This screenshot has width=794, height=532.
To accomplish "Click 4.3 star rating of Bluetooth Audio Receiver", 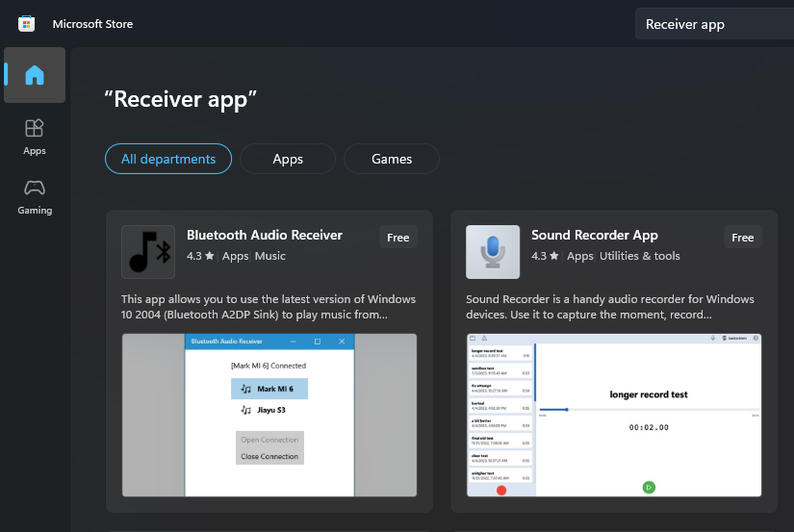I will 200,256.
